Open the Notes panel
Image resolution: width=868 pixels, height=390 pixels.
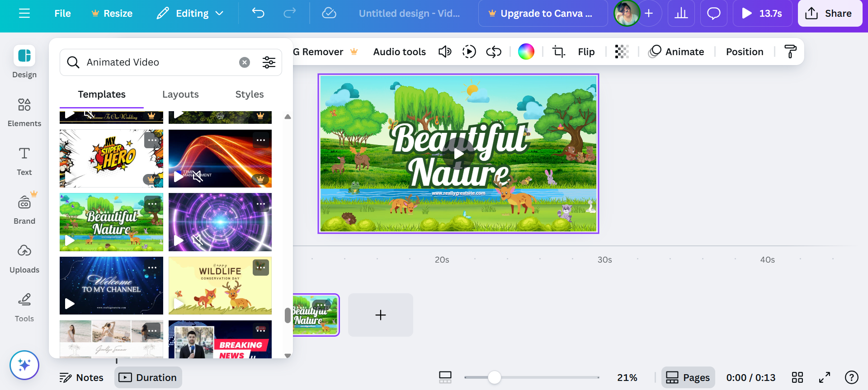click(x=81, y=378)
